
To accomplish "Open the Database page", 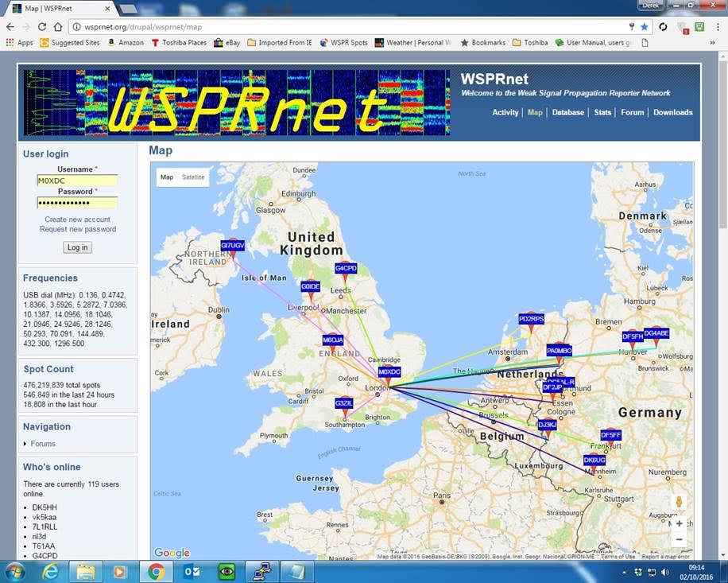I will pyautogui.click(x=567, y=112).
